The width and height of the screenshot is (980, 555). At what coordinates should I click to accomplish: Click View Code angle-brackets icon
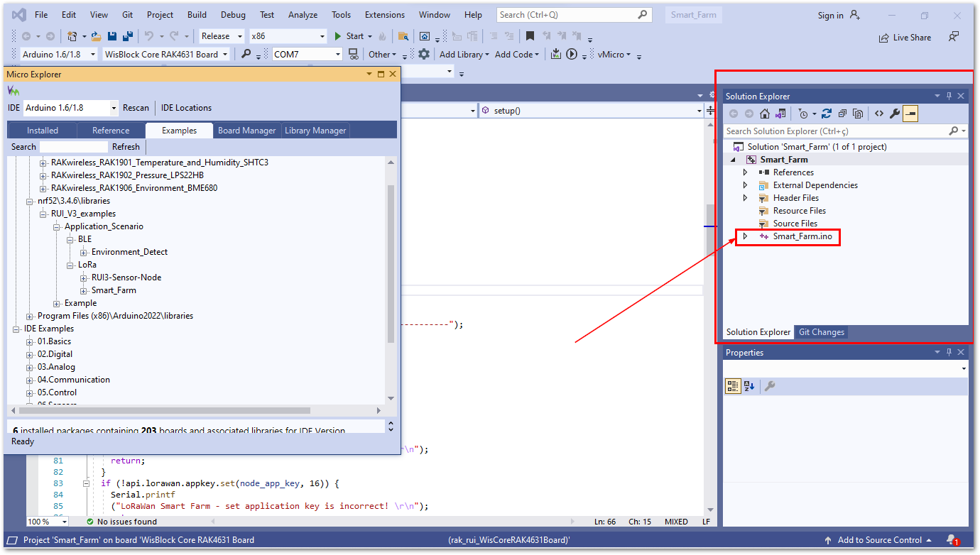pyautogui.click(x=879, y=114)
